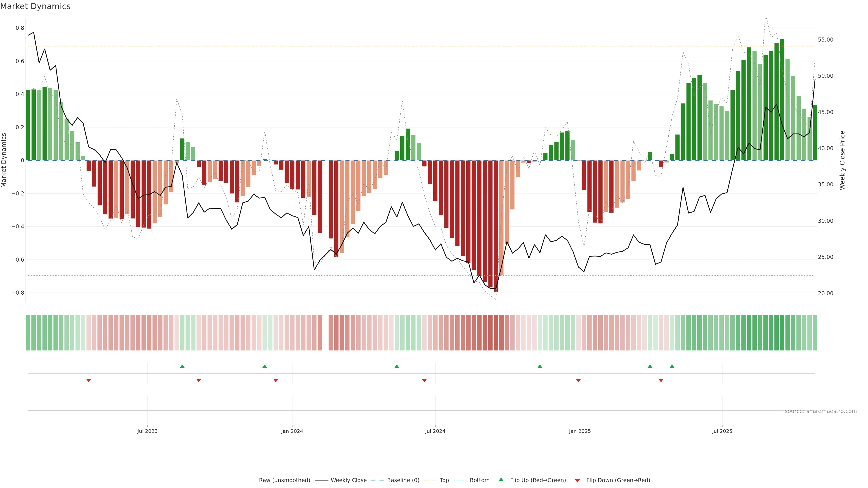Click the Jul 2024 x-axis label
The width and height of the screenshot is (868, 488).
point(435,431)
